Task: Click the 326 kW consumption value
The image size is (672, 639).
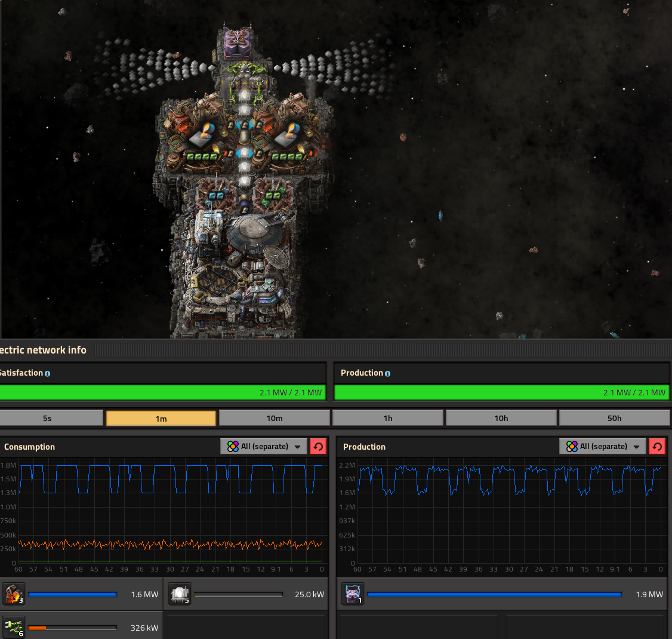Action: point(144,628)
